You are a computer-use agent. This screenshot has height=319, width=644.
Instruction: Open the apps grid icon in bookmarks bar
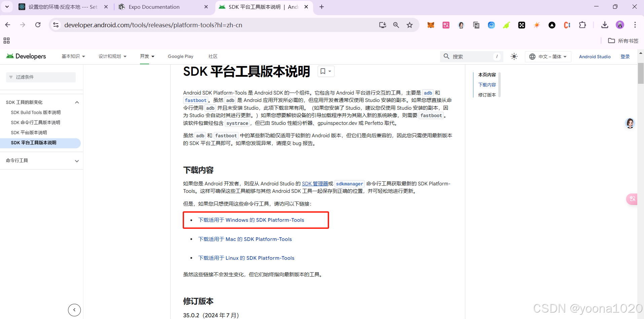coord(6,41)
